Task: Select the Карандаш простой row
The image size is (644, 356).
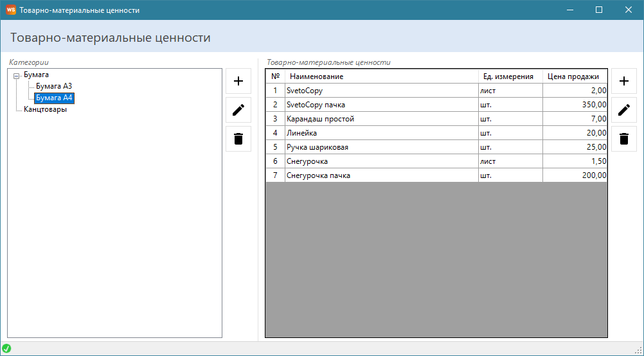Action: (320, 119)
